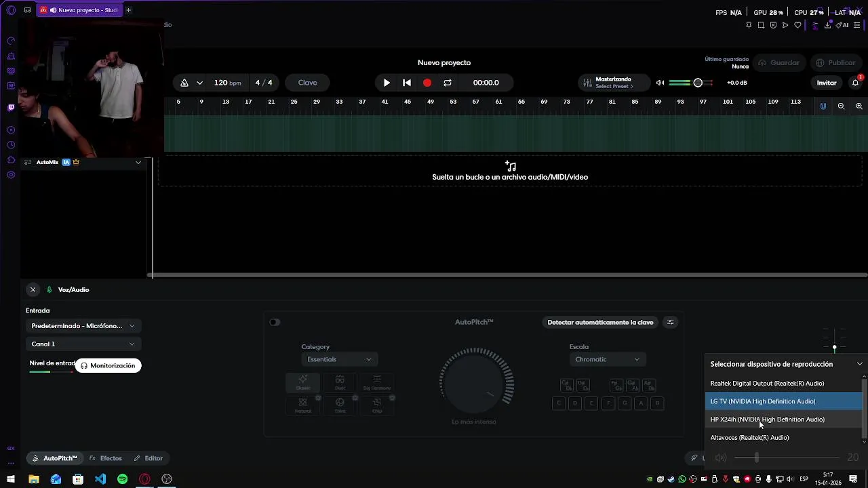Edit the 120 bpm tempo field
The width and height of the screenshot is (868, 488).
click(227, 83)
